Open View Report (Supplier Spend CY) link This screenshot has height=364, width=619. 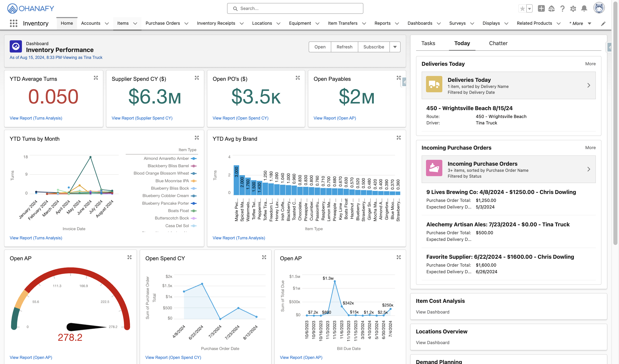click(142, 118)
